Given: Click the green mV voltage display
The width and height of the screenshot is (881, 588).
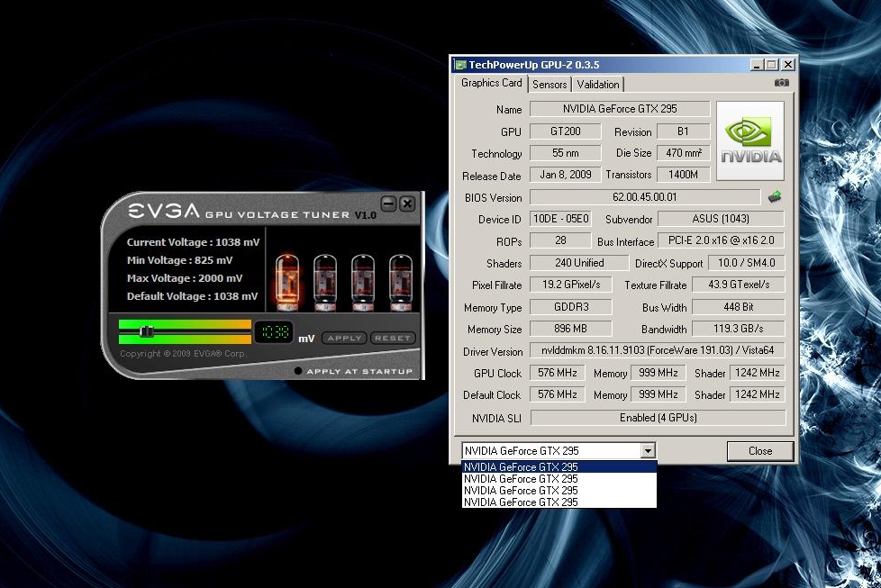Looking at the screenshot, I should tap(274, 333).
